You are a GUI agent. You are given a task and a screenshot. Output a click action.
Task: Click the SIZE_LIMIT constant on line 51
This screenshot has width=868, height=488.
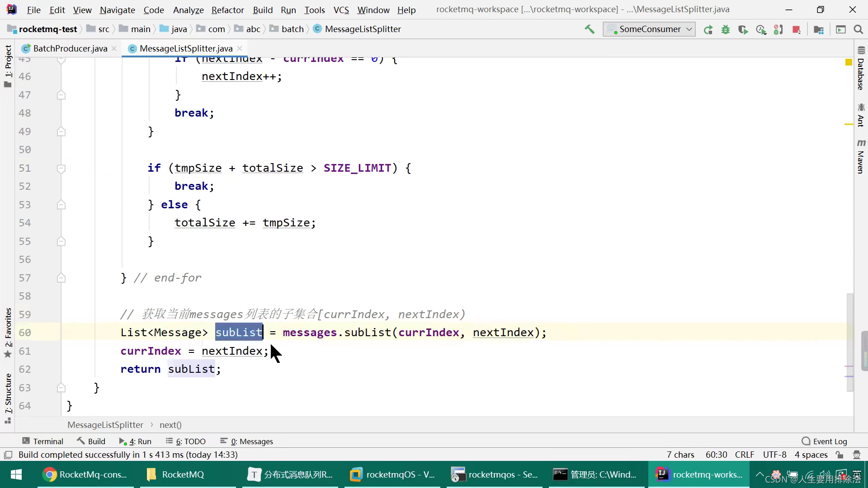click(x=357, y=168)
